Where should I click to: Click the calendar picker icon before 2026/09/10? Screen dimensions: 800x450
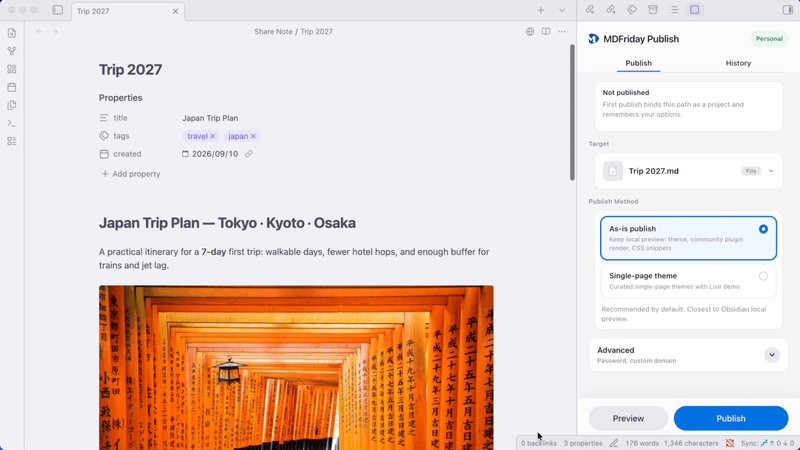click(x=185, y=154)
